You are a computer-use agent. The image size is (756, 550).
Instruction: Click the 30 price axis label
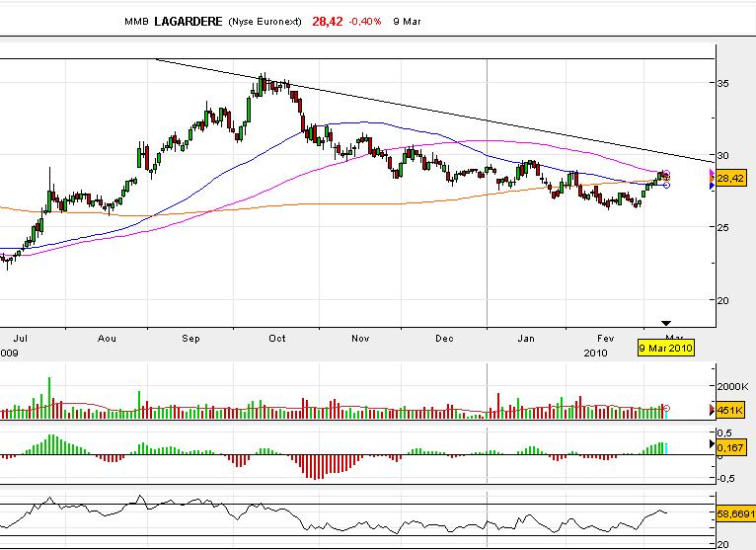(x=722, y=155)
